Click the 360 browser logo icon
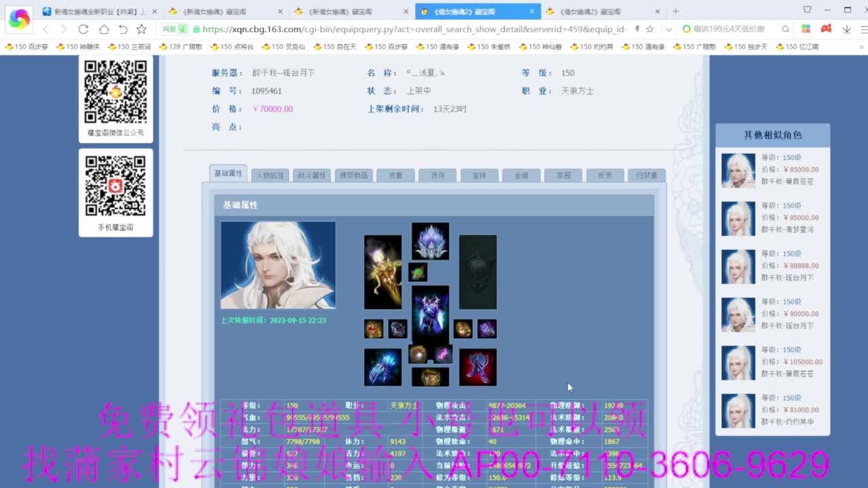This screenshot has height=488, width=868. tap(18, 19)
